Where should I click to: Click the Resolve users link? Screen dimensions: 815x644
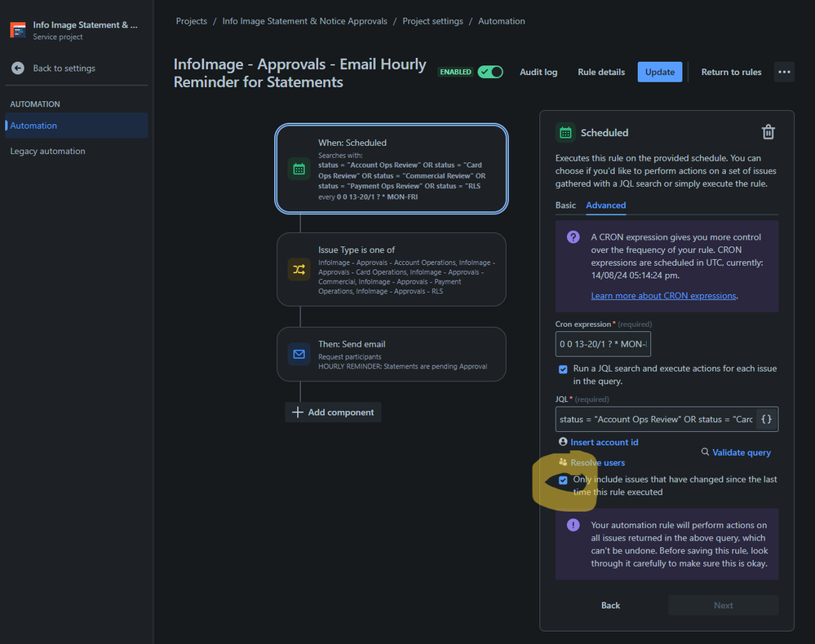point(598,462)
